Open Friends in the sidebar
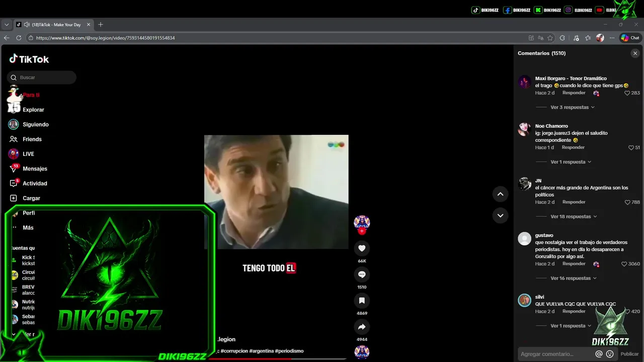The width and height of the screenshot is (644, 362). (32, 139)
